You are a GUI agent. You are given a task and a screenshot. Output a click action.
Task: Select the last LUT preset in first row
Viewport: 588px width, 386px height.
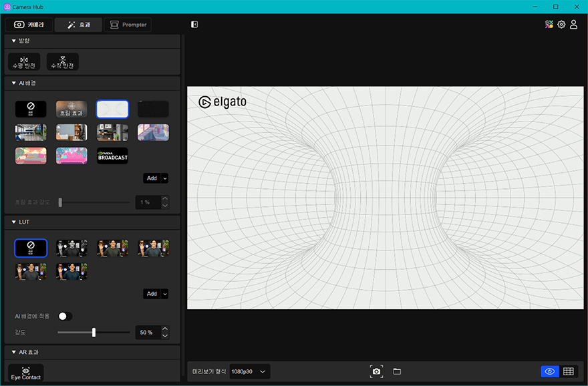(153, 248)
